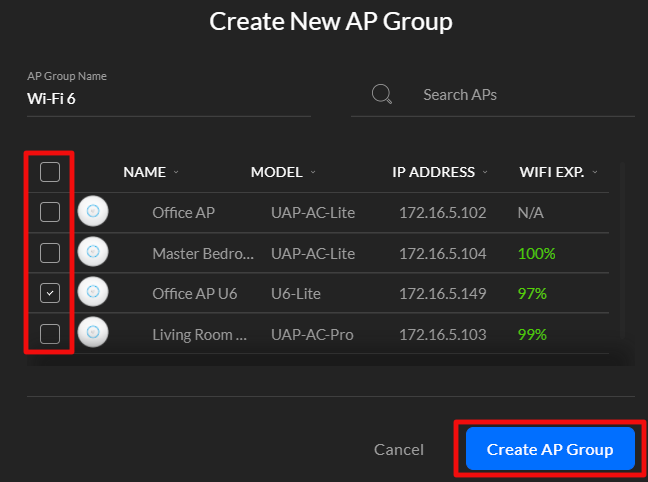Screen dimensions: 648x482
Task: Click the Living Room AP device icon
Action: click(93, 333)
